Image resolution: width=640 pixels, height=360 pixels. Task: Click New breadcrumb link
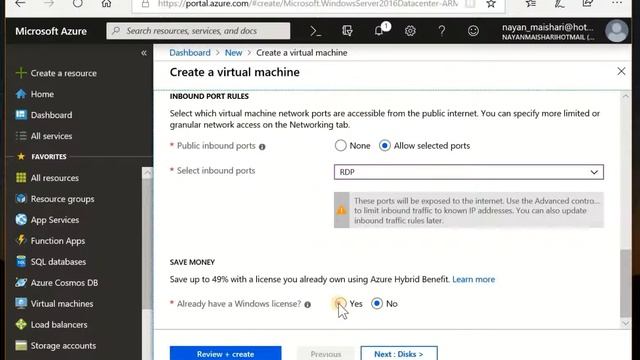tap(233, 53)
